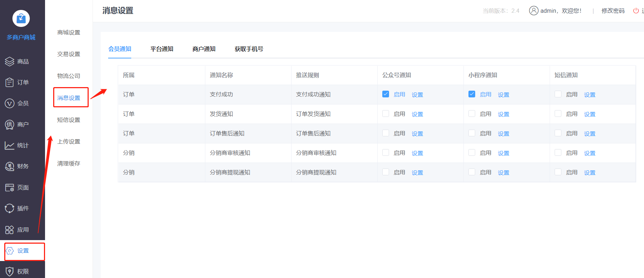Open 短信通知 设置 for 分销商提现通知
The height and width of the screenshot is (278, 644).
[590, 172]
